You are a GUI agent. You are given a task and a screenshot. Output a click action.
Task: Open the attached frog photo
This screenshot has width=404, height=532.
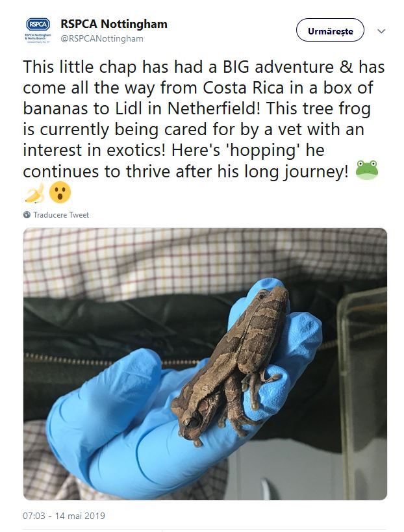click(x=205, y=364)
